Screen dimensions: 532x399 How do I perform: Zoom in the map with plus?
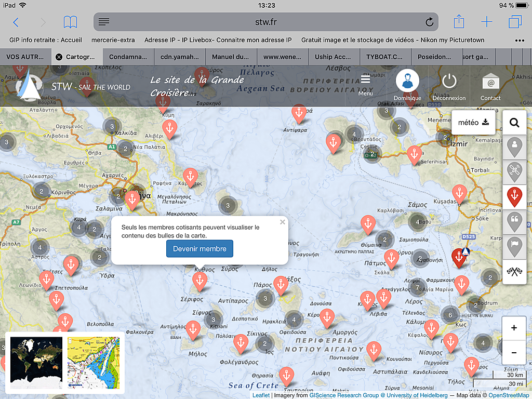[x=514, y=328]
